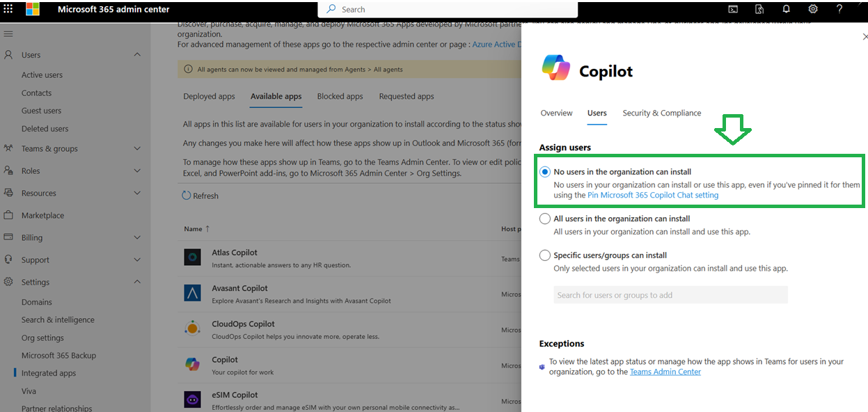This screenshot has height=412, width=868.
Task: Collapse the navigation hamburger menu
Action: coord(8,34)
